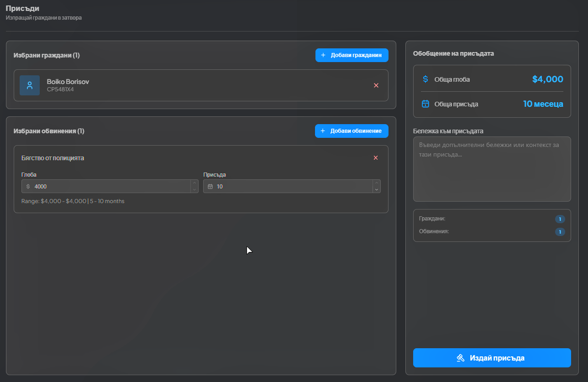Click the citizen avatar icon beside Boiko Borisov
Image resolution: width=588 pixels, height=382 pixels.
[x=30, y=85]
